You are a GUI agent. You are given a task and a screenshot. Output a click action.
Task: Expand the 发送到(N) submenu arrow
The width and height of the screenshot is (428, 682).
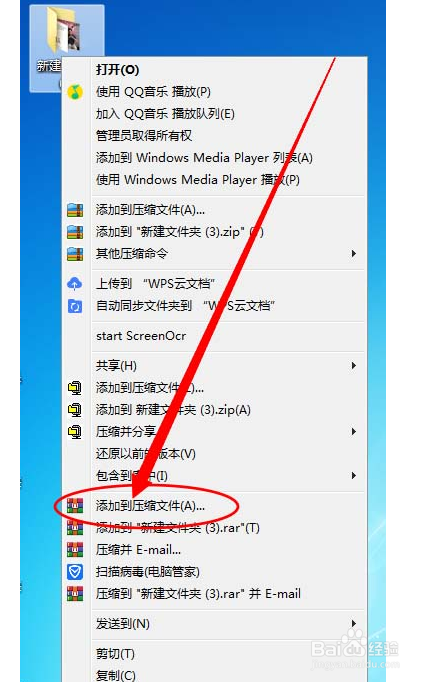tap(354, 624)
